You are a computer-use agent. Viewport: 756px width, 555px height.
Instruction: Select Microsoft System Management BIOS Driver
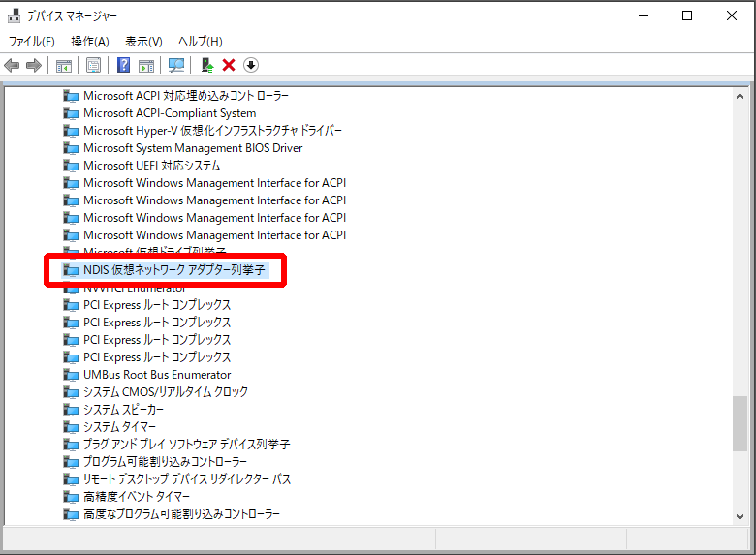(x=193, y=148)
